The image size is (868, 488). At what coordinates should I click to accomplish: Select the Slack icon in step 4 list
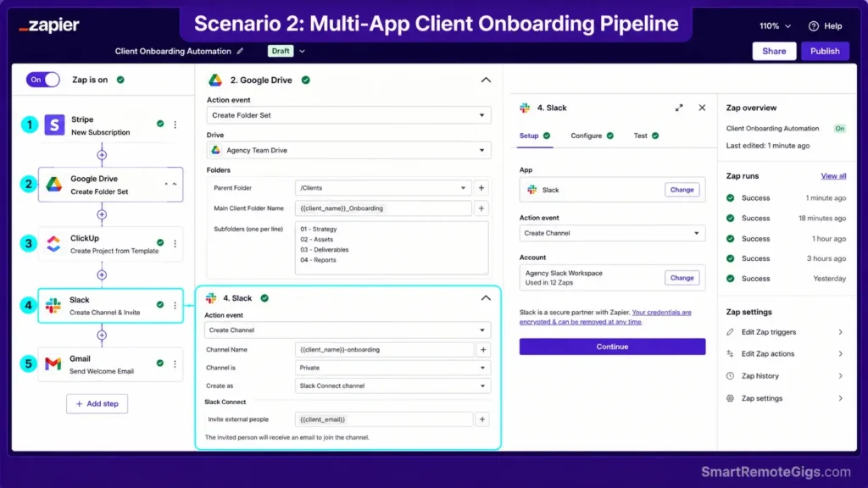53,305
